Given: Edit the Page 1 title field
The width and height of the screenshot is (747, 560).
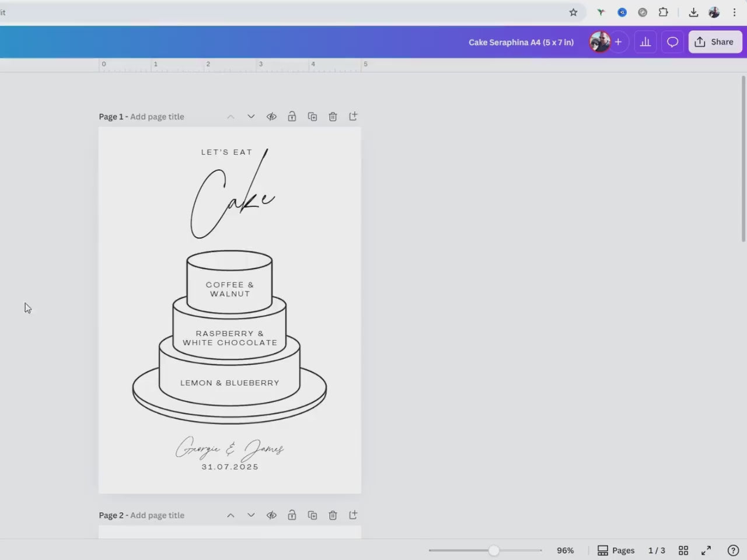Looking at the screenshot, I should tap(157, 117).
